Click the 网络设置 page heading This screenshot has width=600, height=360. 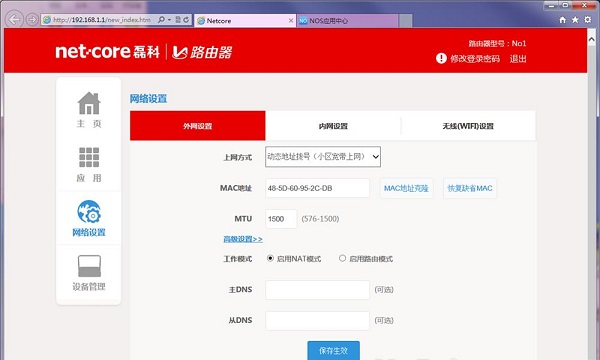(148, 99)
